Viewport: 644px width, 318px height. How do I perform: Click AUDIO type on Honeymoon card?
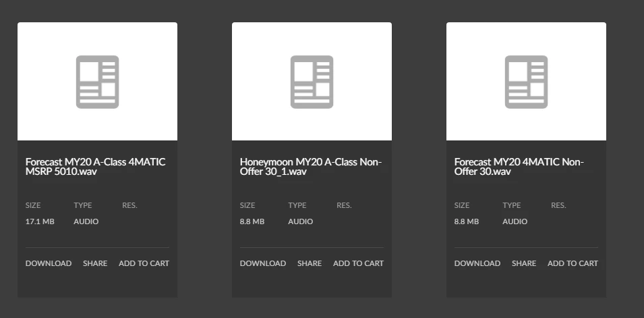301,221
